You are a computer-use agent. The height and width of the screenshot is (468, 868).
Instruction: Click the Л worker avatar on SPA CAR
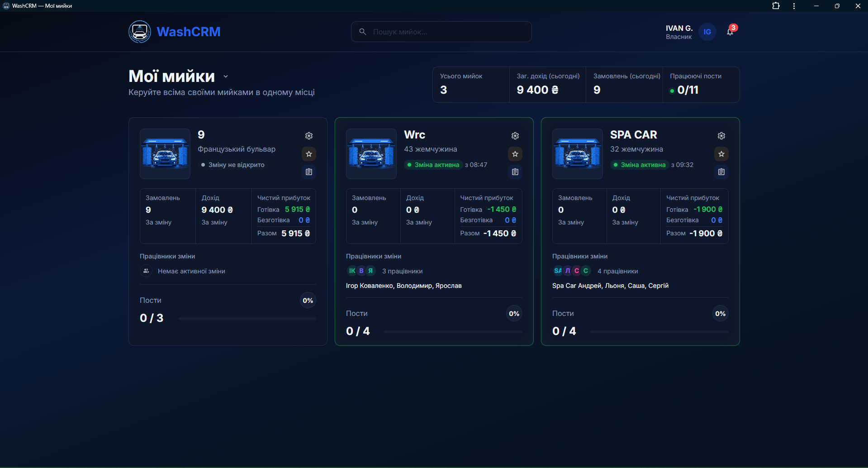coord(568,271)
